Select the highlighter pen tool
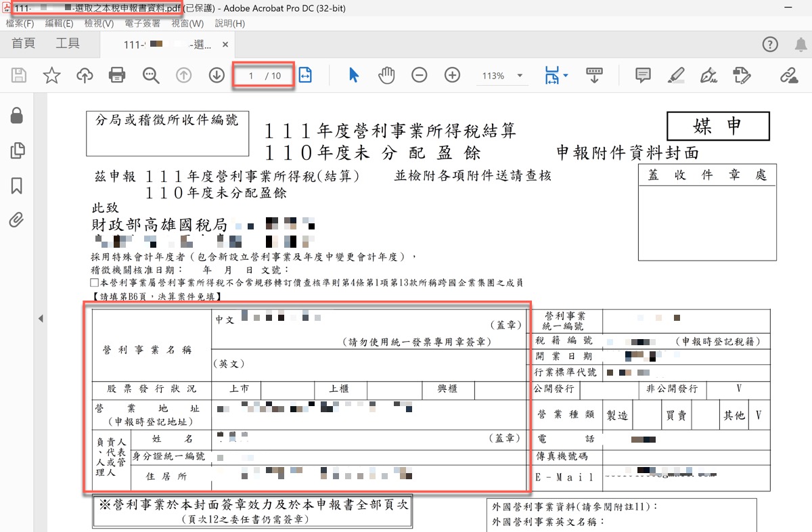 tap(676, 76)
